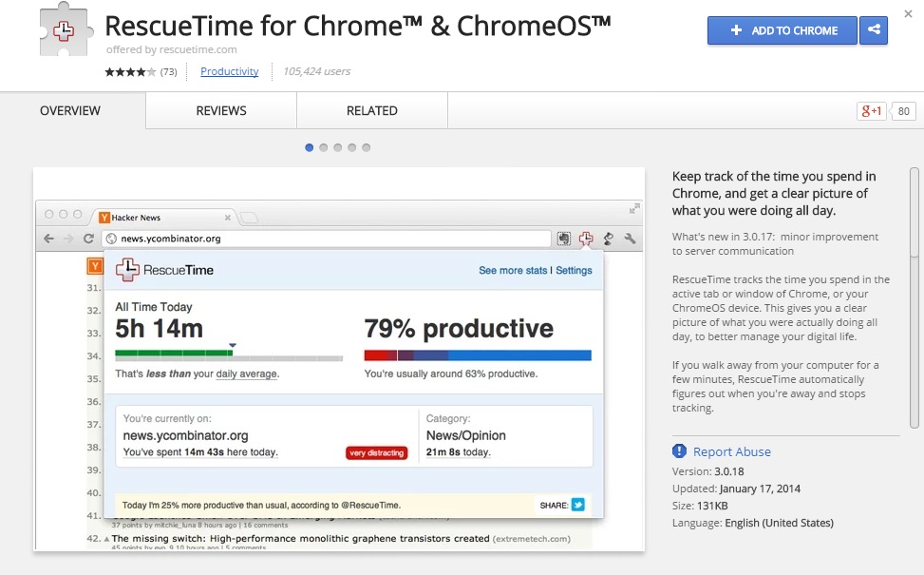Screen dimensions: 924x575
Task: Click the forward arrow in the screenshot browser
Action: (x=68, y=239)
